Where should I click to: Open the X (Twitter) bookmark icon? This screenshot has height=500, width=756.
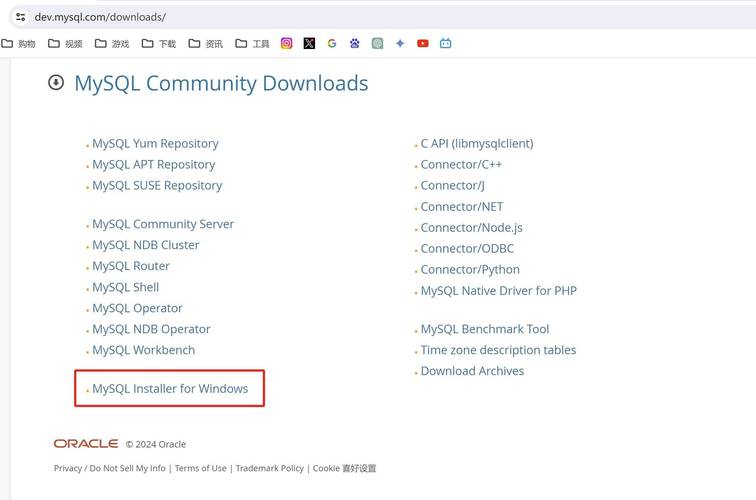click(309, 43)
